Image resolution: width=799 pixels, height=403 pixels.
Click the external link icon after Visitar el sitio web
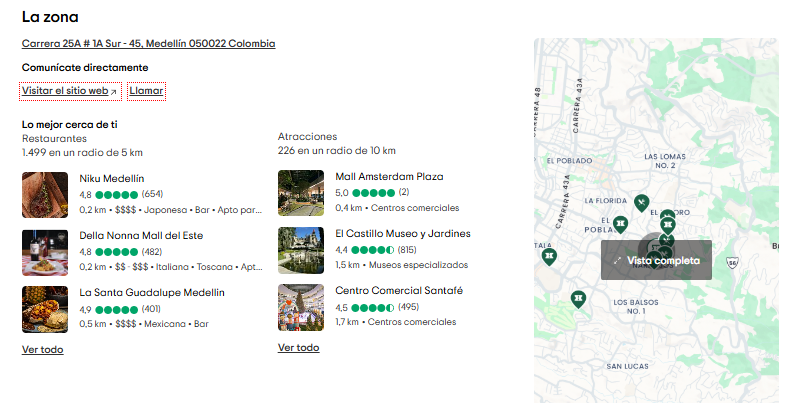coord(113,91)
